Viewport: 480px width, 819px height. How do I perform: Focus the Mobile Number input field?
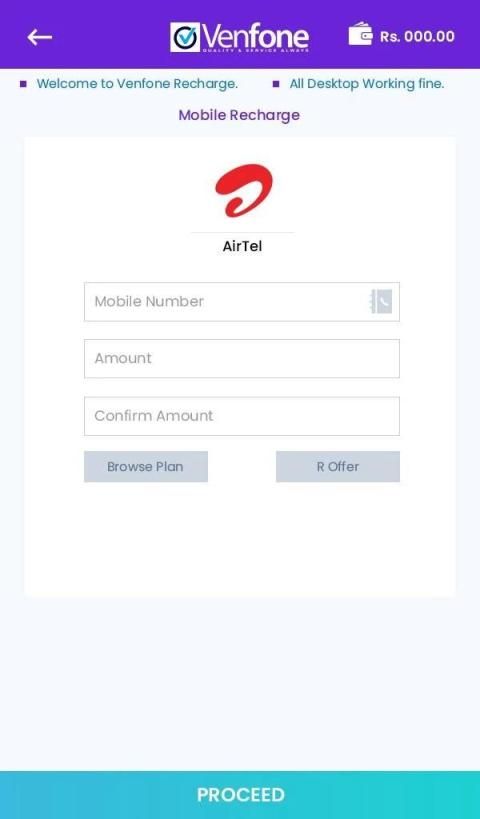(242, 302)
